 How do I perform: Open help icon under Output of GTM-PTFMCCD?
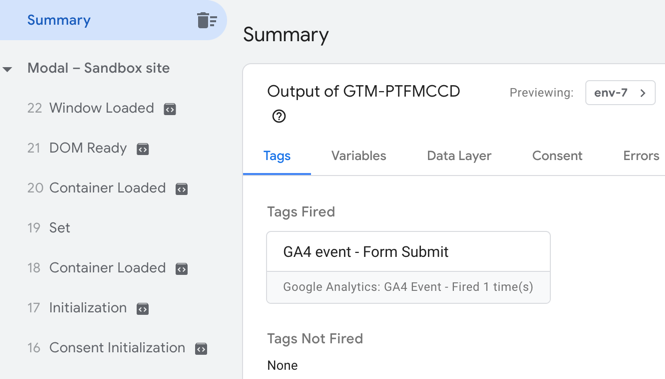point(279,116)
